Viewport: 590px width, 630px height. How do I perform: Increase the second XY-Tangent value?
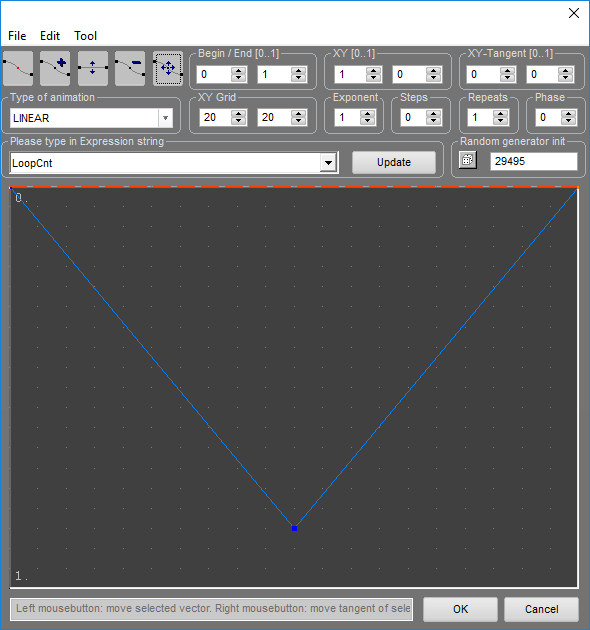565,70
